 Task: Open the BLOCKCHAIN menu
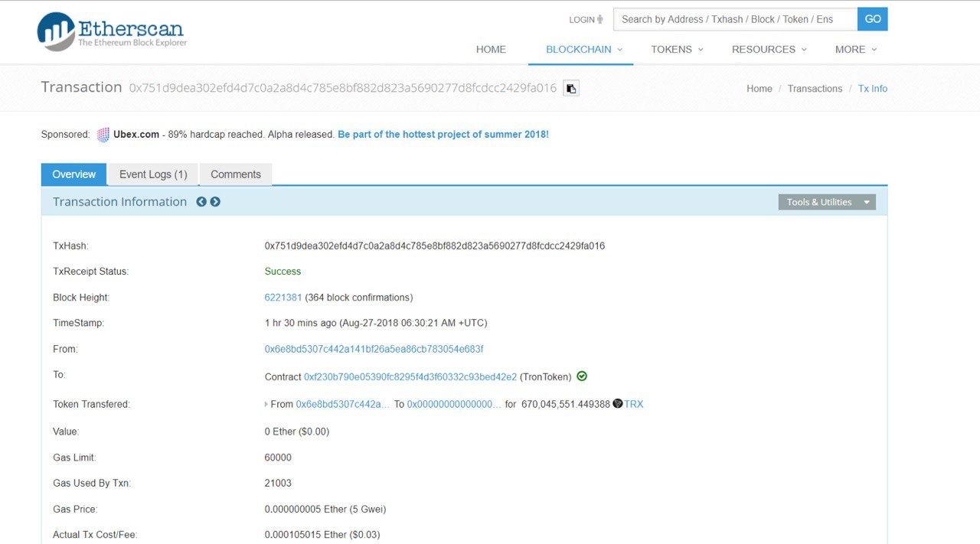click(584, 49)
